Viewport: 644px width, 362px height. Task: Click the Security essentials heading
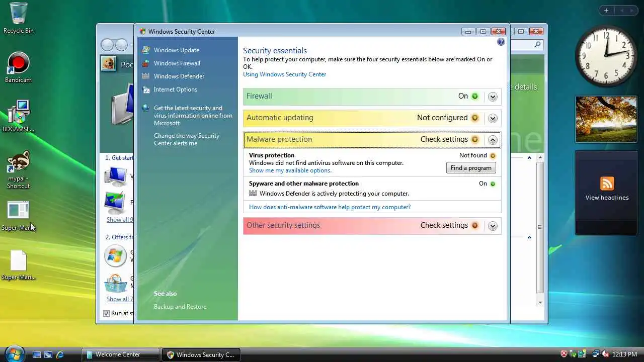pyautogui.click(x=275, y=51)
